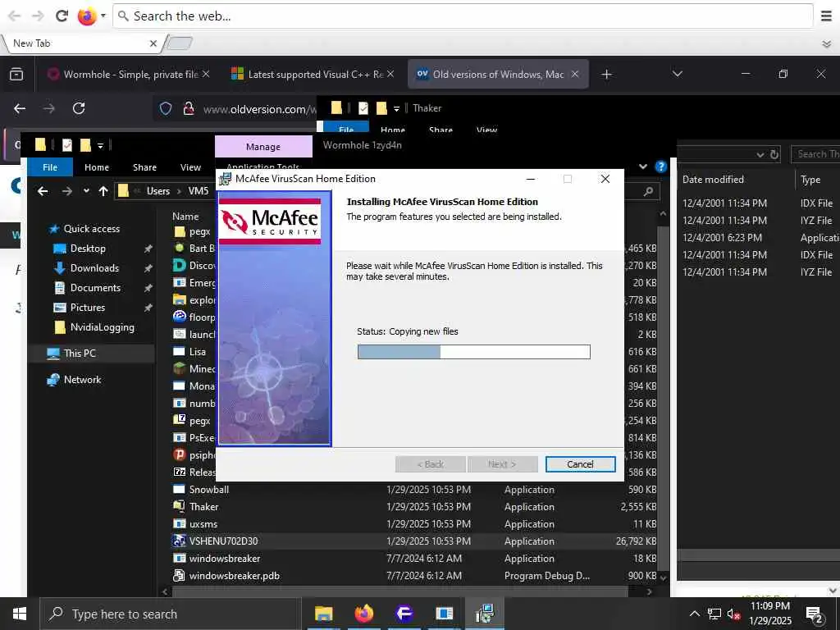Select Network in navigation pane
The height and width of the screenshot is (630, 840).
point(82,380)
